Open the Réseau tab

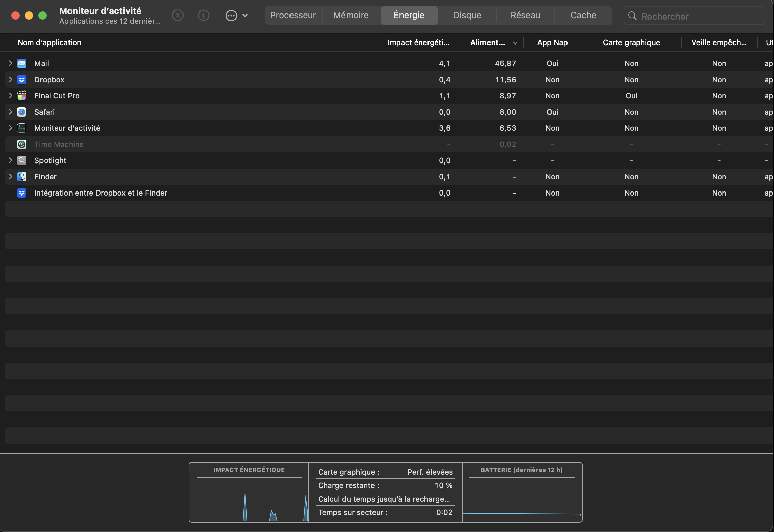coord(525,15)
